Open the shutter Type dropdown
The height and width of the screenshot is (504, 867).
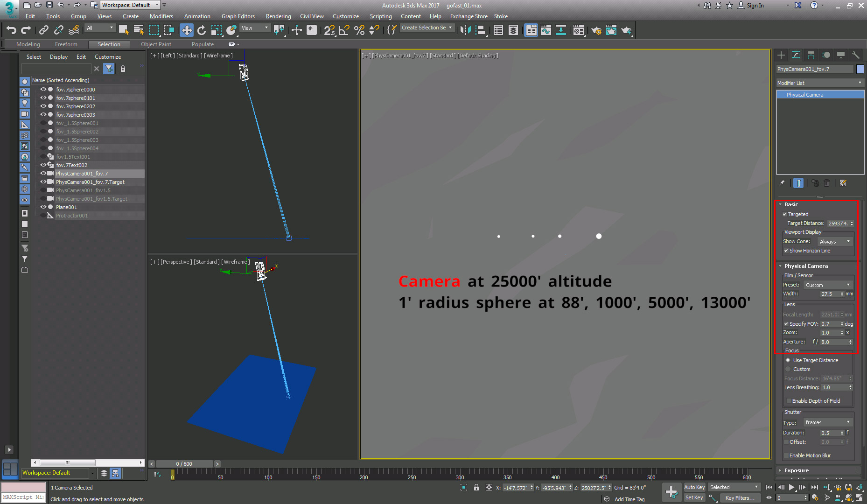pyautogui.click(x=828, y=422)
